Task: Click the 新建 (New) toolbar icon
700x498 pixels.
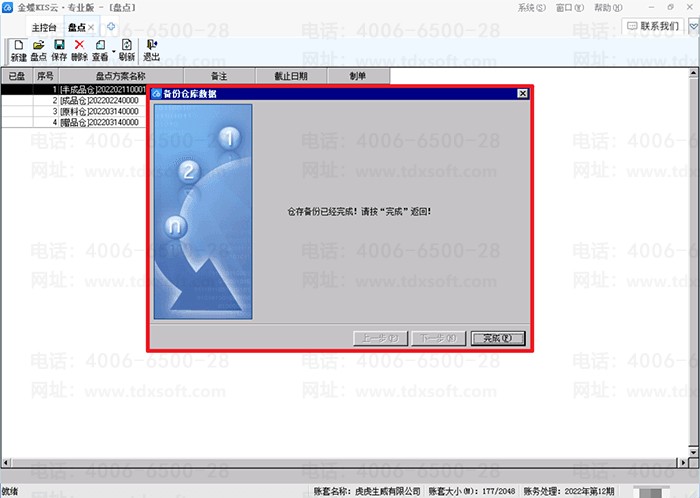Action: point(18,50)
